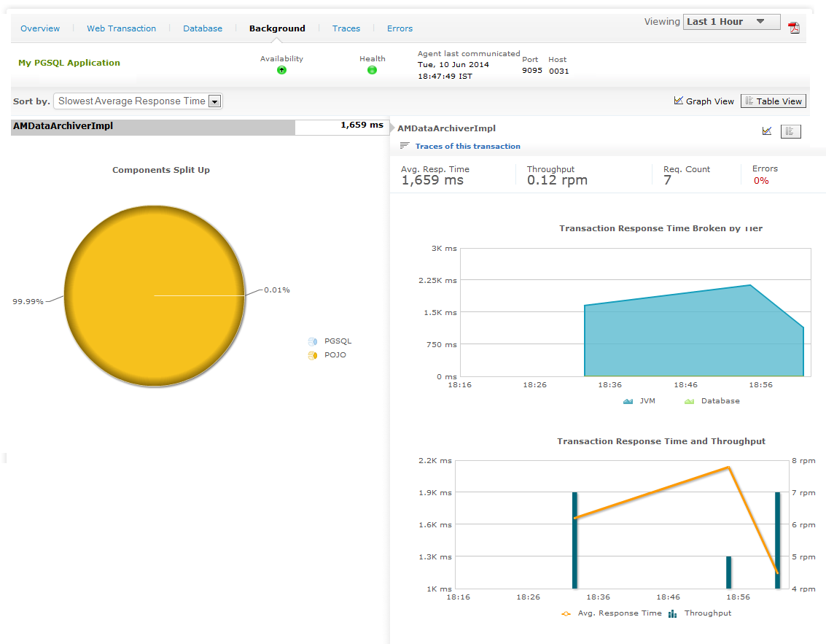Open the Errors tab
This screenshot has width=826, height=644.
click(400, 28)
